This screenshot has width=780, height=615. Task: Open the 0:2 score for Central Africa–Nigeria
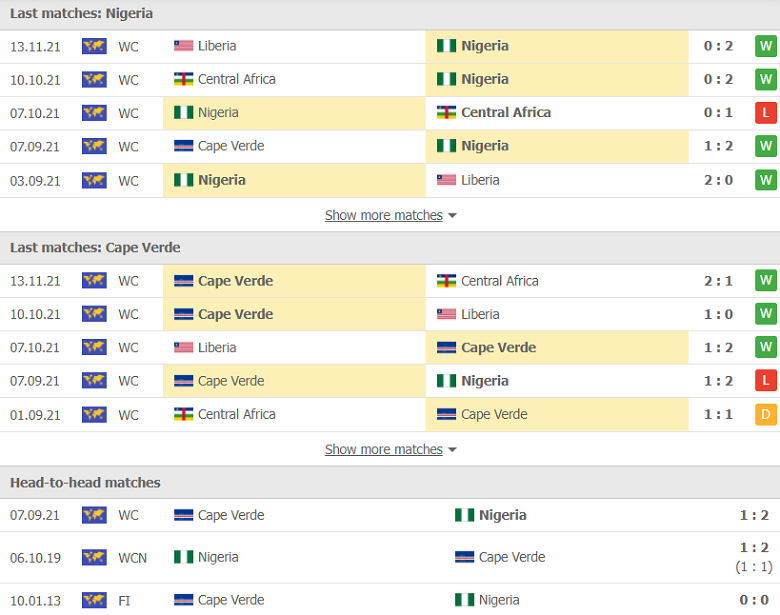(x=718, y=79)
